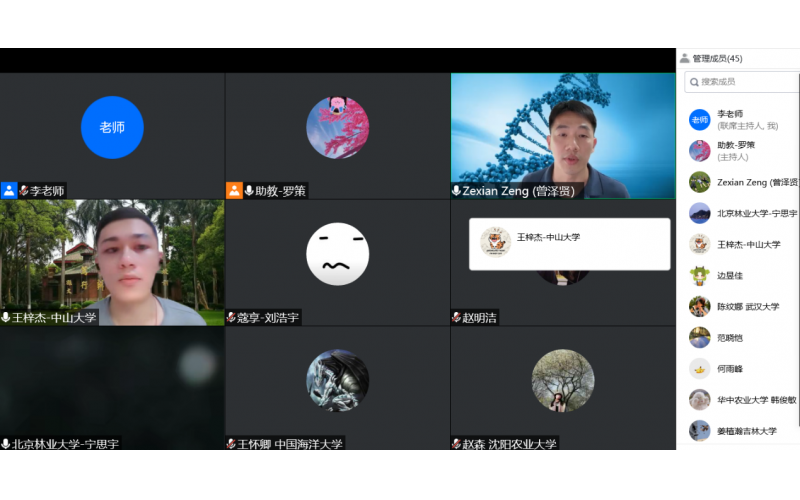Click the cherry blossom avatar of 助教-罗策 tile
The height and width of the screenshot is (500, 800).
pos(337,127)
